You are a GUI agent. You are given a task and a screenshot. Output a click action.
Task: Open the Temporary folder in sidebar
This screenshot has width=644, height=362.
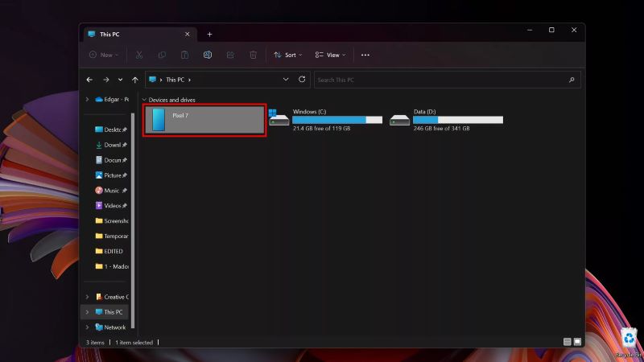click(x=112, y=236)
